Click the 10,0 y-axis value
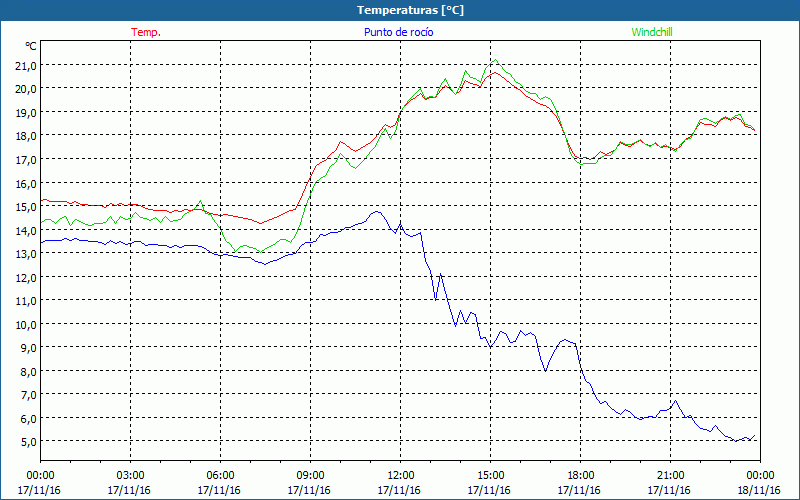 26,324
